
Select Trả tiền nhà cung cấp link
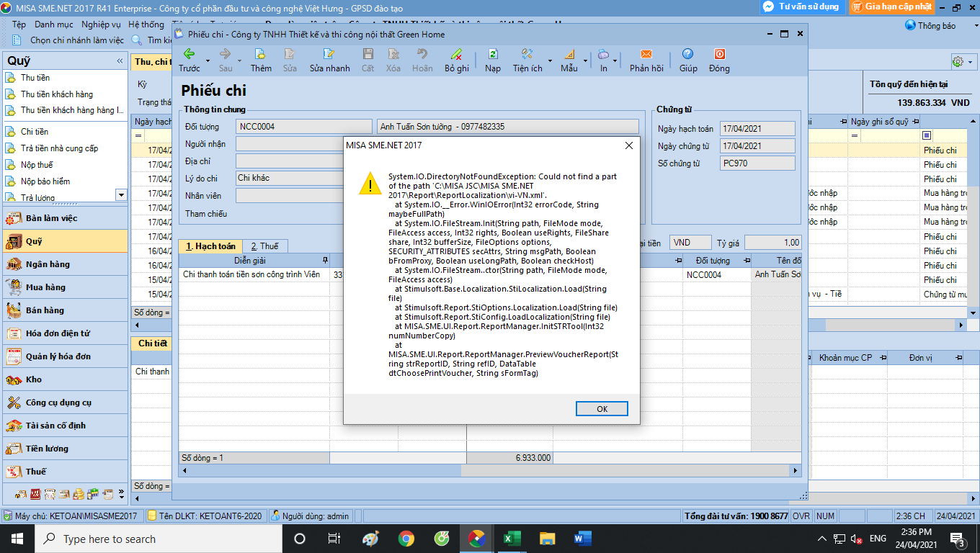pos(59,148)
